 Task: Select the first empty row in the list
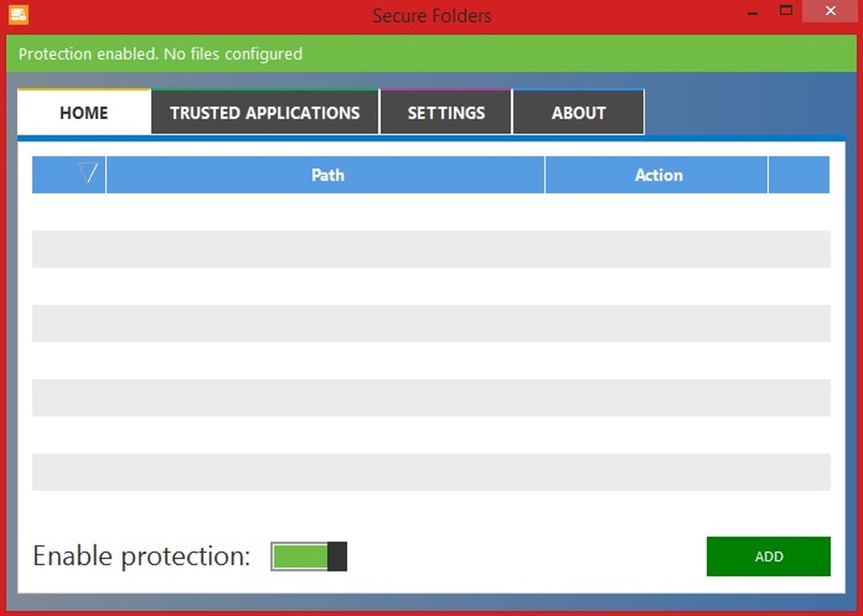click(x=431, y=249)
